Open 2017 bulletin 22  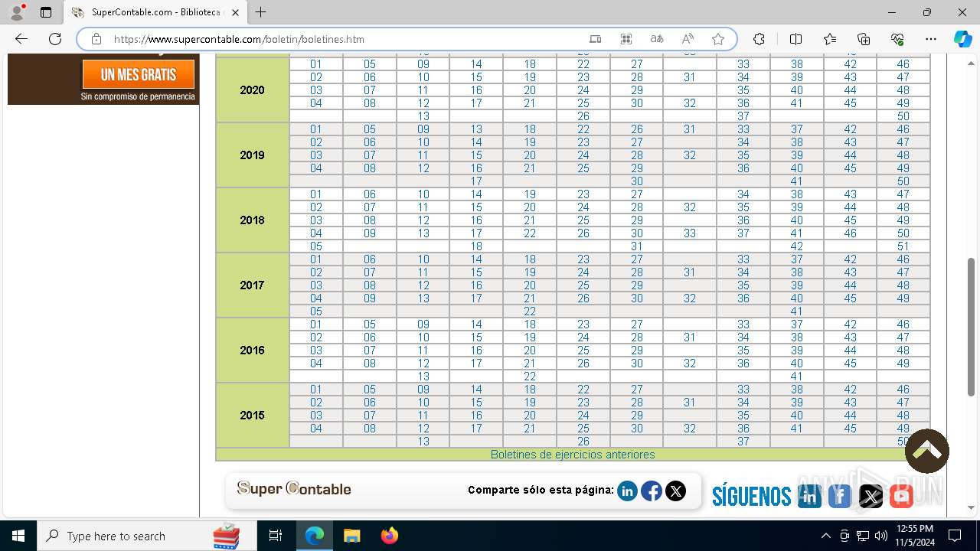click(x=530, y=311)
